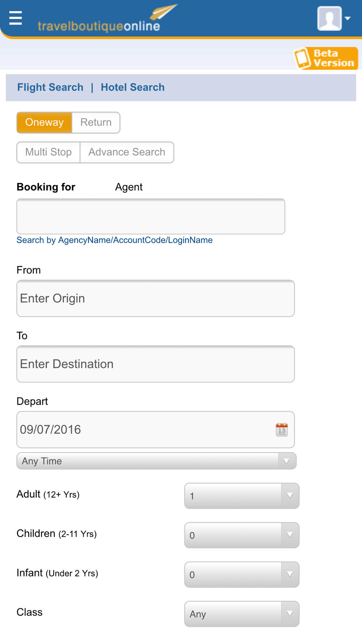Viewport: 362px width, 644px height.
Task: Open the Class selection dropdown
Action: pos(241,614)
